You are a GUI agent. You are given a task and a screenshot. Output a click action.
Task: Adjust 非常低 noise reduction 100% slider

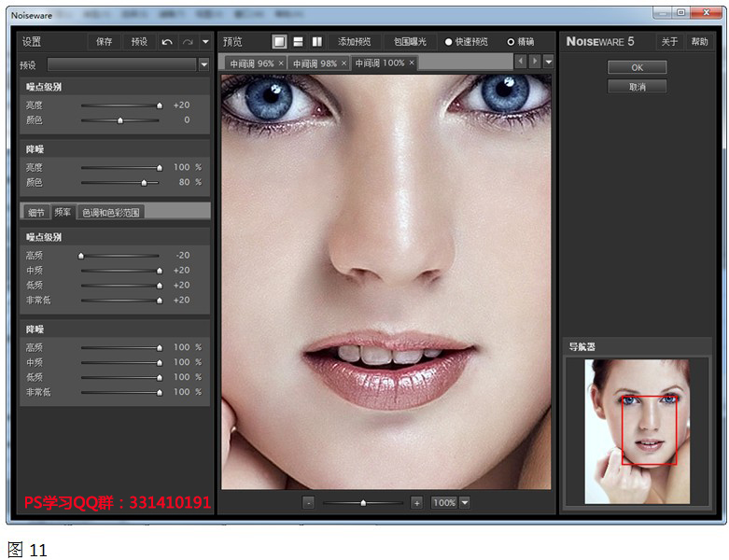pos(160,392)
